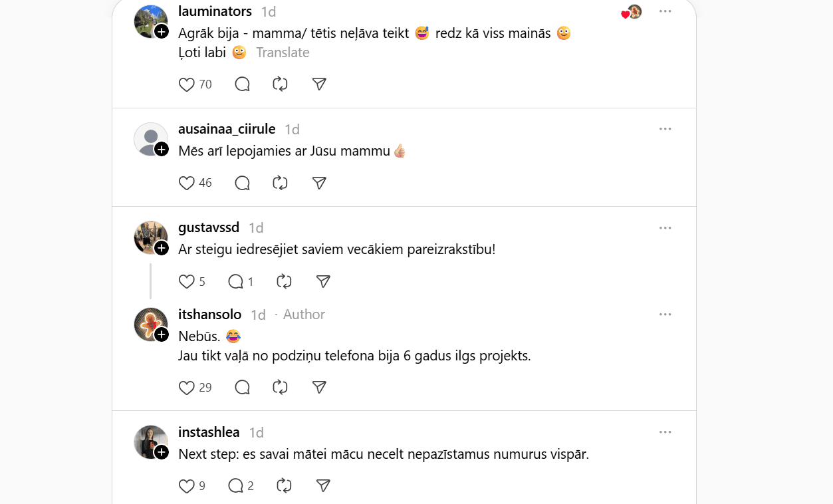Open more options for instashlea's comment
Viewport: 833px width, 504px height.
point(665,432)
